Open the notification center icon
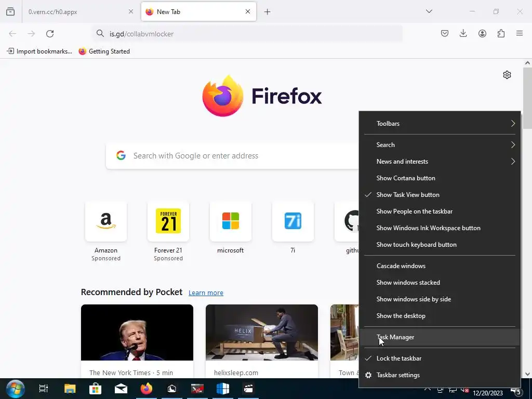Screen dimensions: 532x399 coord(516,392)
